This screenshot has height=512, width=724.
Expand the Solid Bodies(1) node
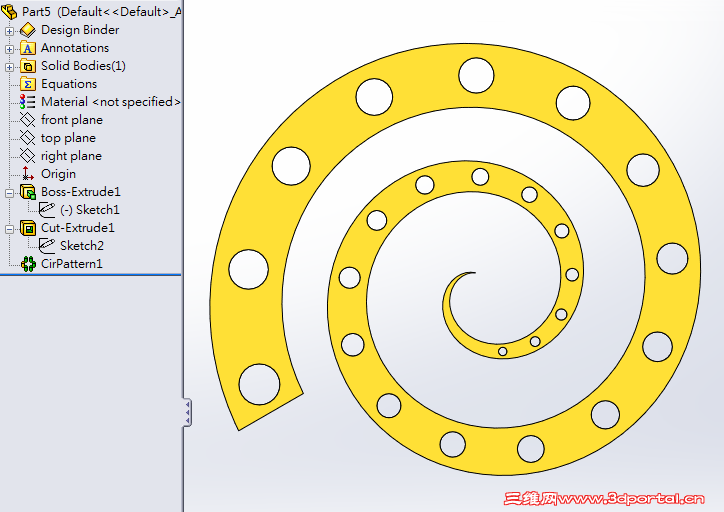pos(9,67)
